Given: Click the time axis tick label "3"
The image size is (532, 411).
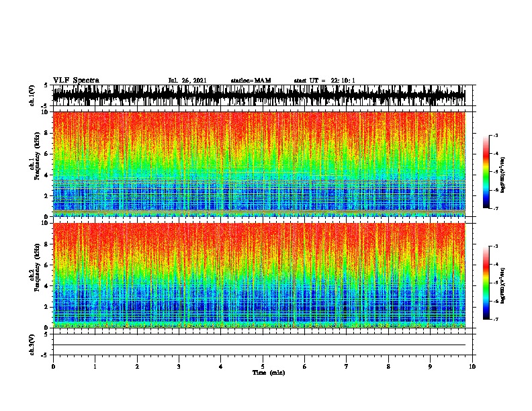Looking at the screenshot, I should 179,367.
